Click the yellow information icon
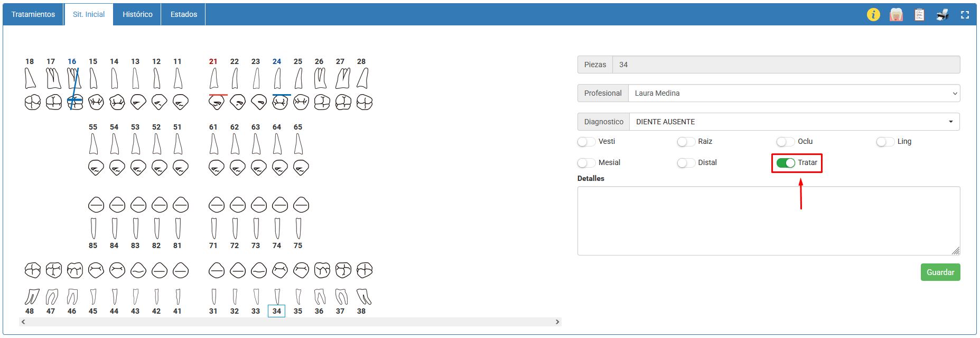This screenshot has width=980, height=338. 873,15
